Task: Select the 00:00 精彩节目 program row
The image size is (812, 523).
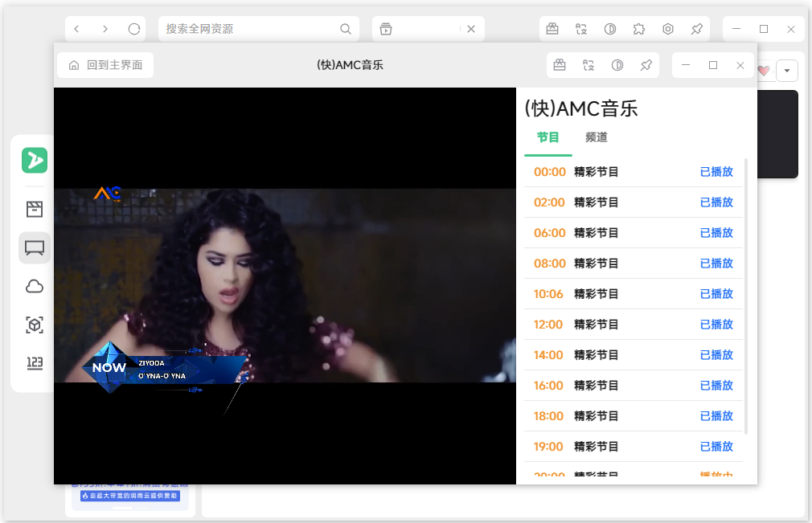Action: click(634, 172)
